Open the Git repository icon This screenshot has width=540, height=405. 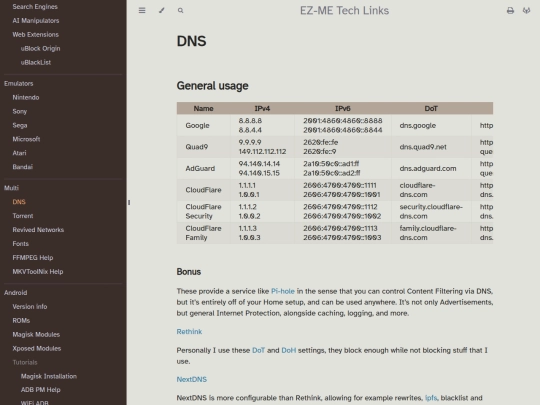coord(526,11)
